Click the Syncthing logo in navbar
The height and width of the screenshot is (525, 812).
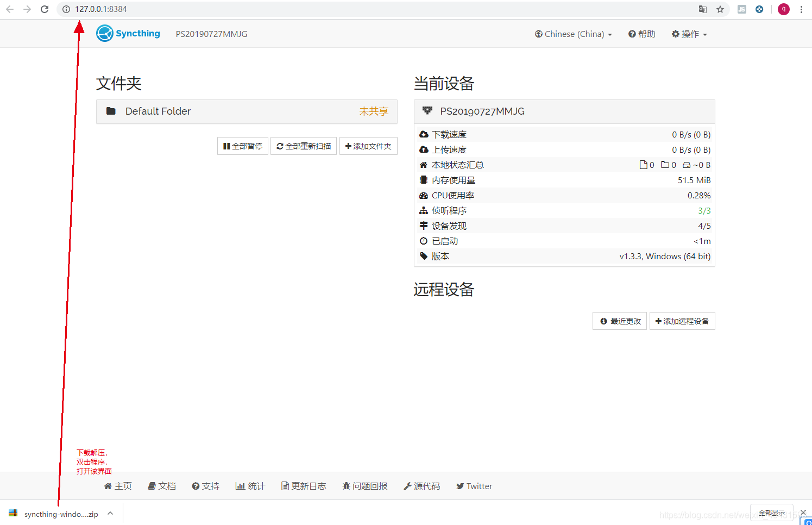pyautogui.click(x=128, y=34)
